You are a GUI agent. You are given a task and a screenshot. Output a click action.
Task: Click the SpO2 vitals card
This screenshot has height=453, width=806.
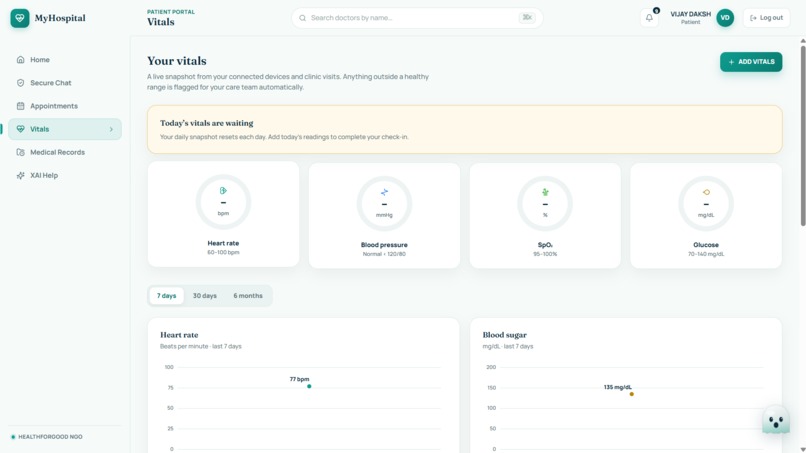coord(545,215)
